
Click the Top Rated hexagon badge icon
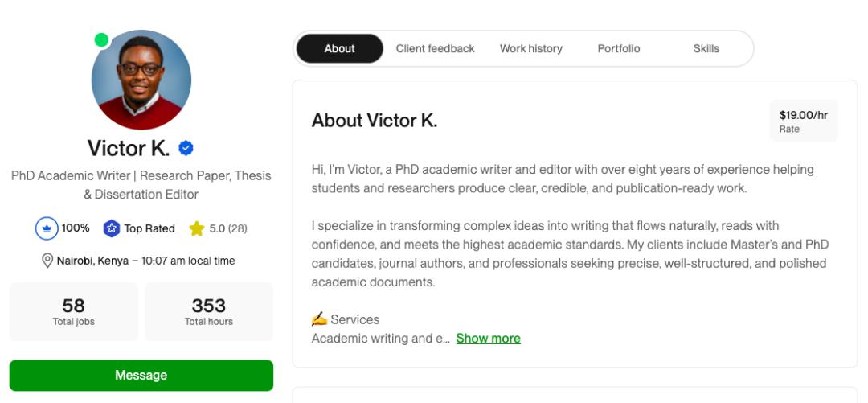(112, 228)
